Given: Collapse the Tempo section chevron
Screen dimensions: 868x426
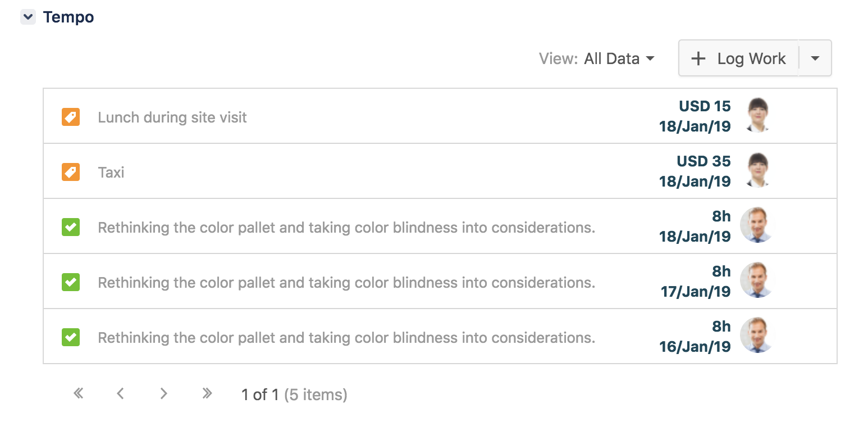Looking at the screenshot, I should [x=28, y=17].
